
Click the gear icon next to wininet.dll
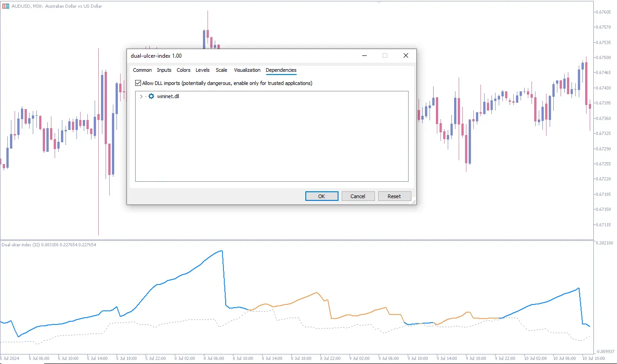pos(151,96)
